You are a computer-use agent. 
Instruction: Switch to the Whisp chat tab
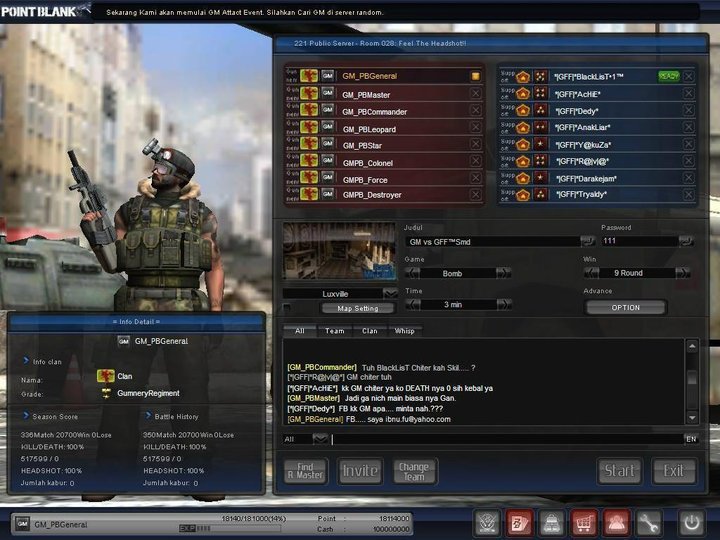click(x=404, y=331)
